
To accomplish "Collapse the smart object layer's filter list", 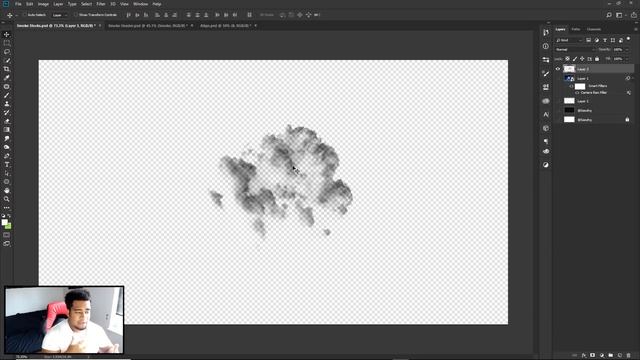I will tap(633, 78).
